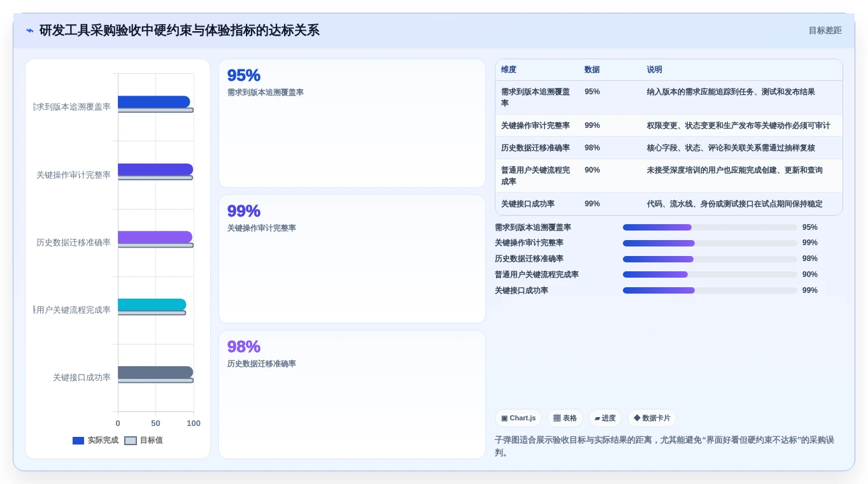Open the 99% 关键操作审计完整率 data card

click(352, 259)
